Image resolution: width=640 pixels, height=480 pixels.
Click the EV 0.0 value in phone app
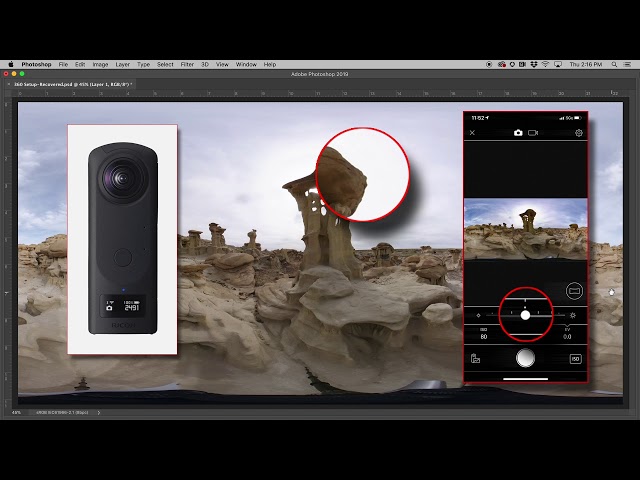click(567, 334)
